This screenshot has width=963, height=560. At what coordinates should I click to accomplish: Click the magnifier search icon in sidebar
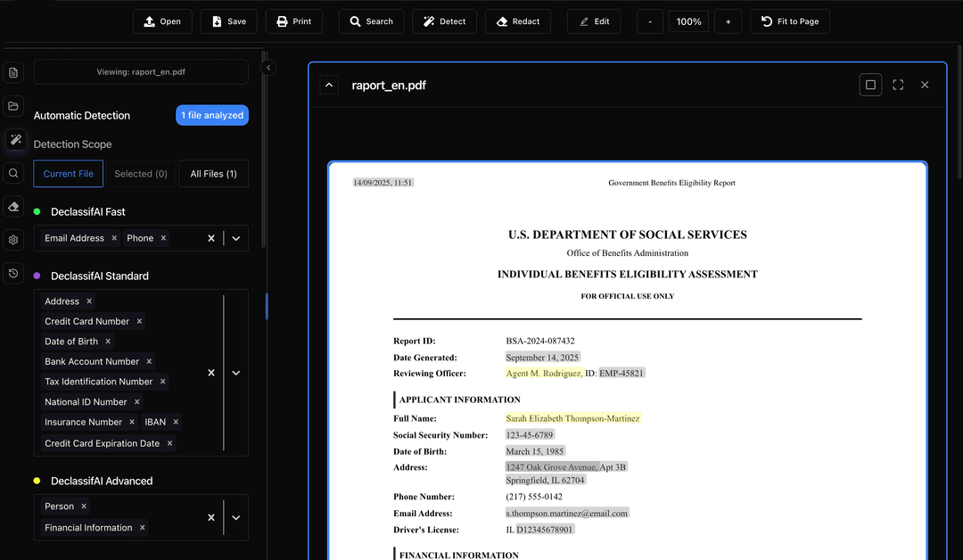coord(13,173)
